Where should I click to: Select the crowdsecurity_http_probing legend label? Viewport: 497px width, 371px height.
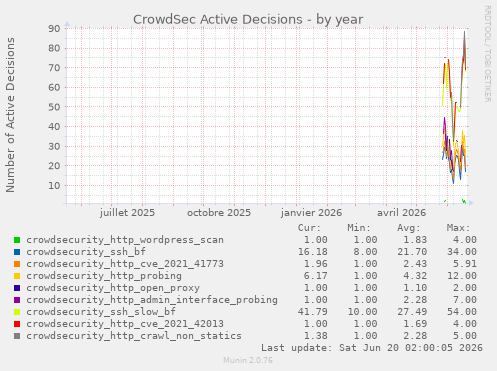(104, 276)
